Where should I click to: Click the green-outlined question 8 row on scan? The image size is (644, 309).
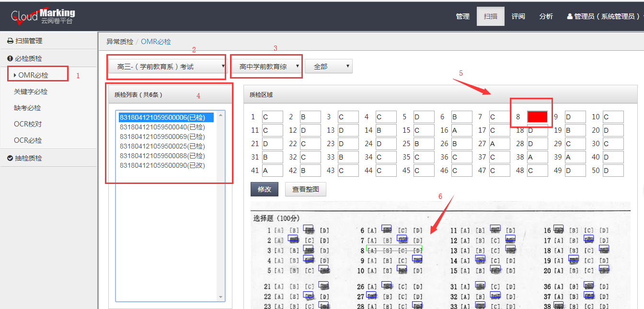394,249
